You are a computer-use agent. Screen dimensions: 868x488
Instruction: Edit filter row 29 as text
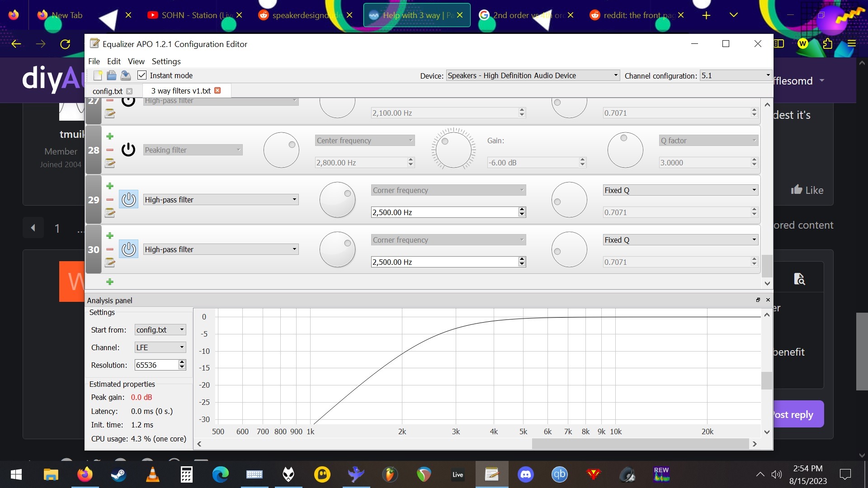(x=110, y=212)
